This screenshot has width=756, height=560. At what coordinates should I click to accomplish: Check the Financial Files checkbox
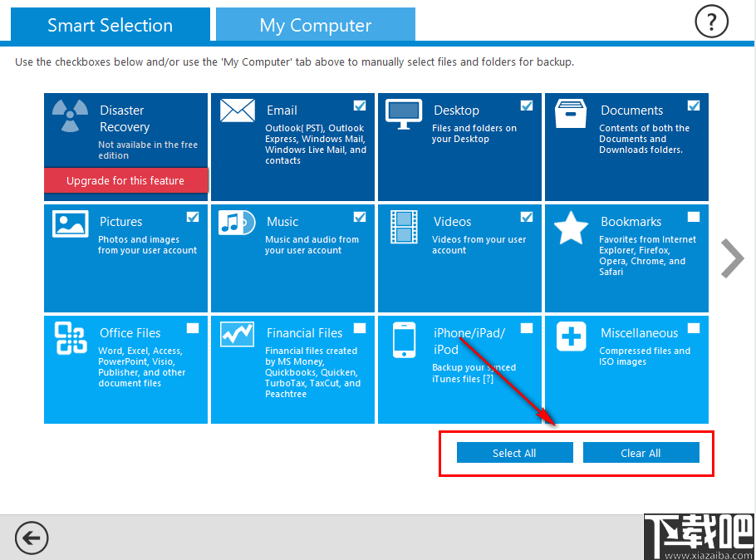coord(360,328)
